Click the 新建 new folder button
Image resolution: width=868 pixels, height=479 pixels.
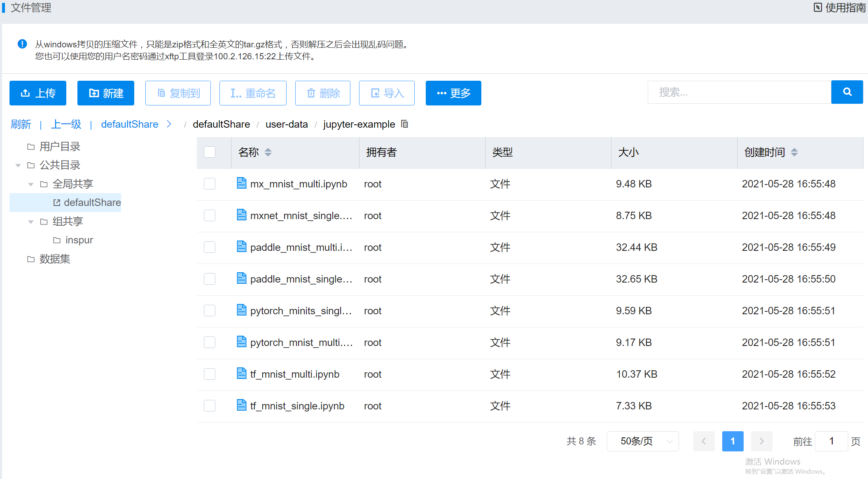106,93
